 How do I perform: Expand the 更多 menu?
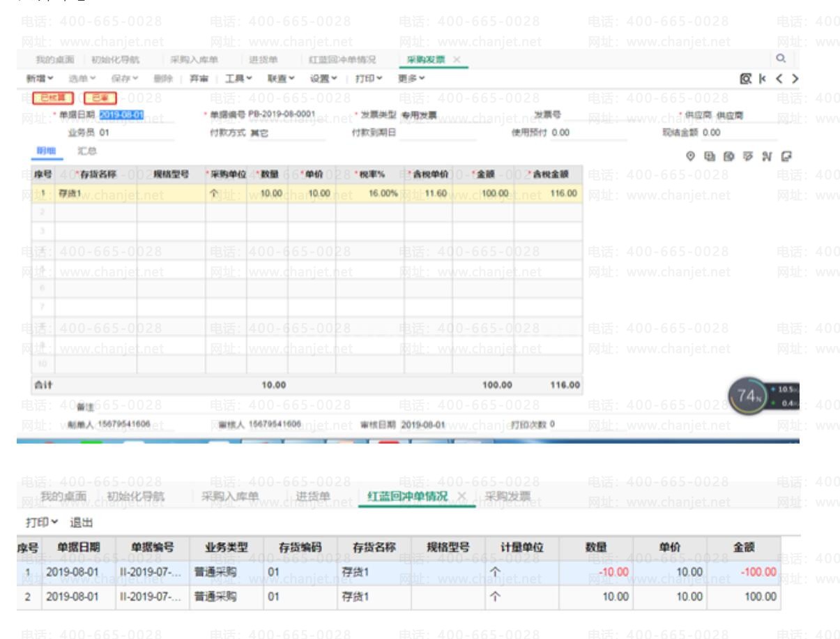pyautogui.click(x=411, y=77)
